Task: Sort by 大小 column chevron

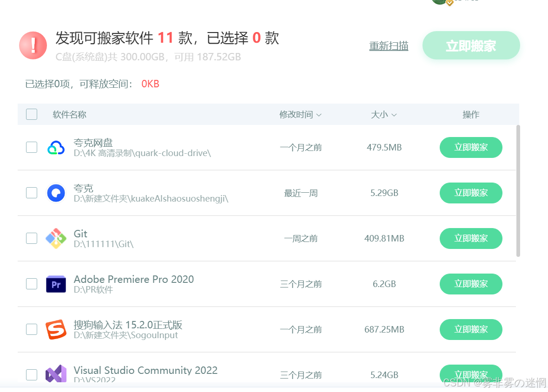Action: pyautogui.click(x=394, y=115)
